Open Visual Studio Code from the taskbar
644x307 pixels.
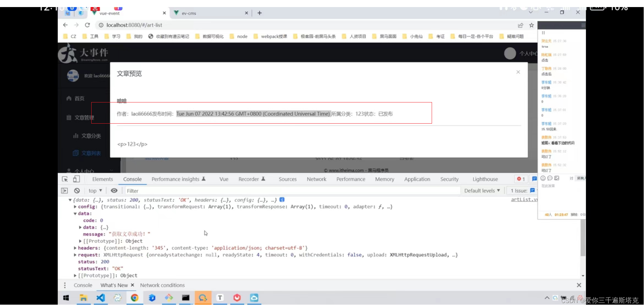point(101,298)
